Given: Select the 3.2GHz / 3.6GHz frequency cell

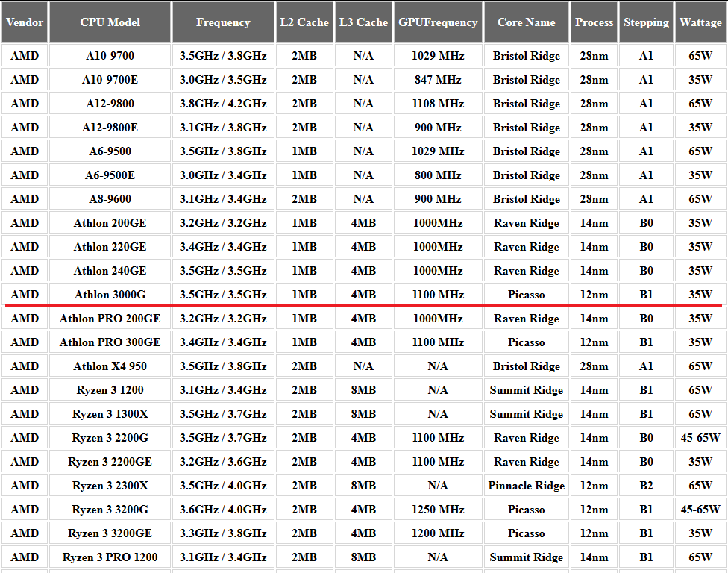Looking at the screenshot, I should [x=223, y=462].
